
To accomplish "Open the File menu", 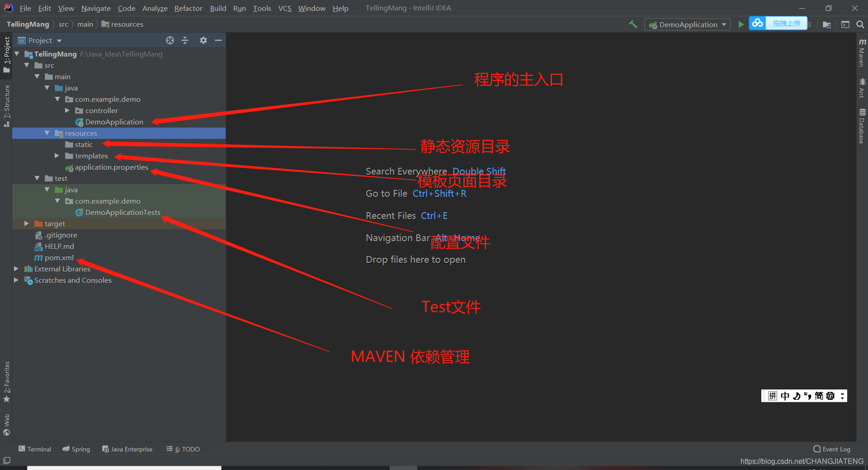I will point(25,8).
